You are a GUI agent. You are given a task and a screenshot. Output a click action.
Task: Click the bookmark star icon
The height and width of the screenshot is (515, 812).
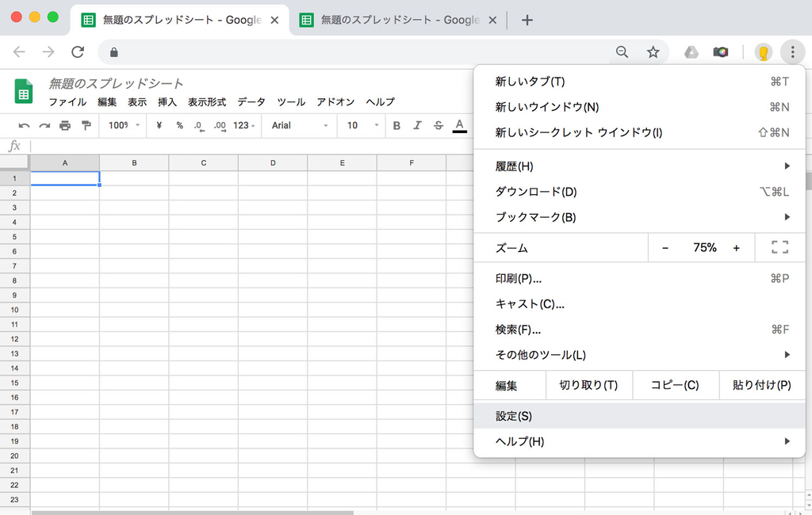[653, 51]
